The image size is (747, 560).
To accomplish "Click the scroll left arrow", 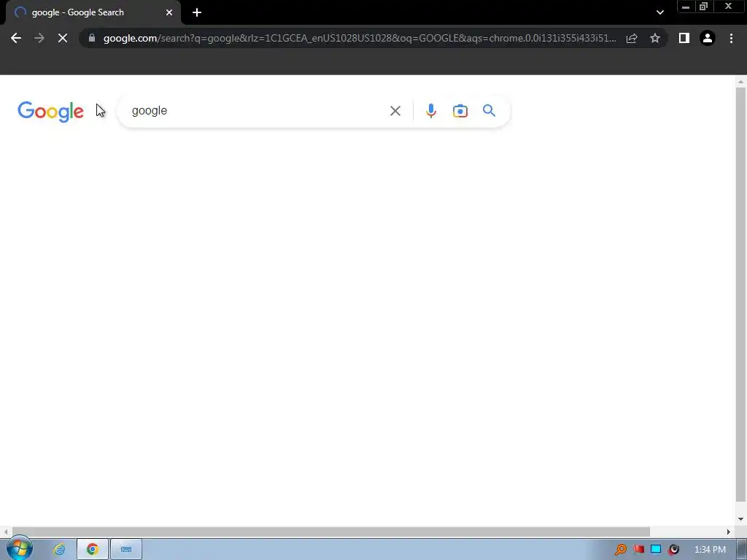I will tap(5, 532).
